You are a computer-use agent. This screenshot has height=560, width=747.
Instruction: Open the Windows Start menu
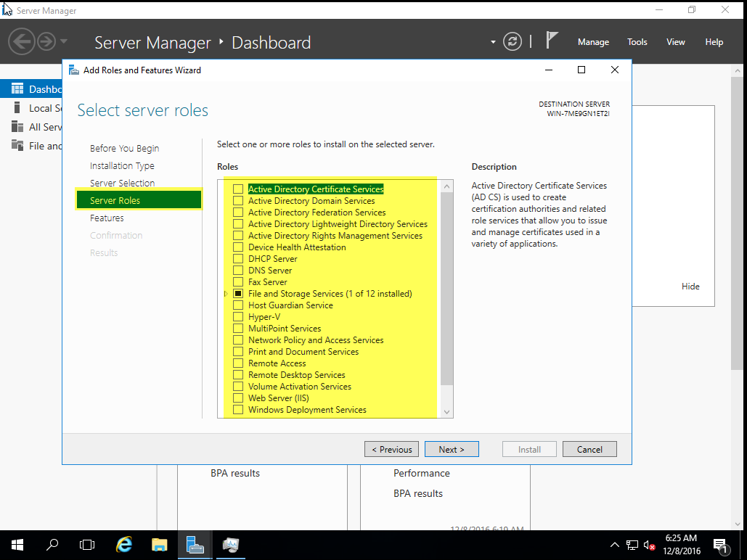17,545
